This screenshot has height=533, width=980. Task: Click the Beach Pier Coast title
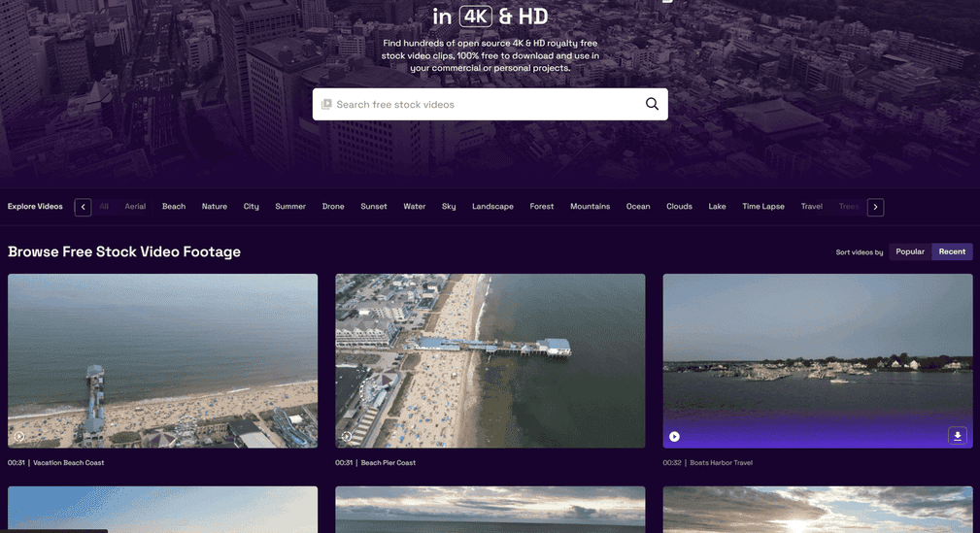coord(389,463)
